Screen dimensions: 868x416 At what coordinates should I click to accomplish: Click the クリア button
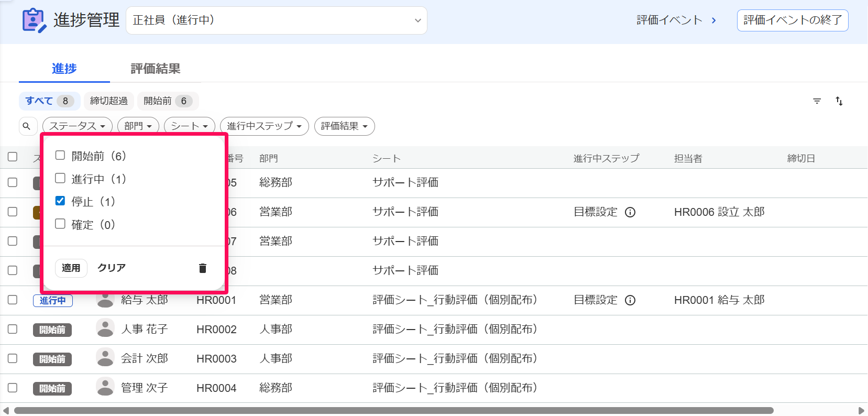(112, 268)
